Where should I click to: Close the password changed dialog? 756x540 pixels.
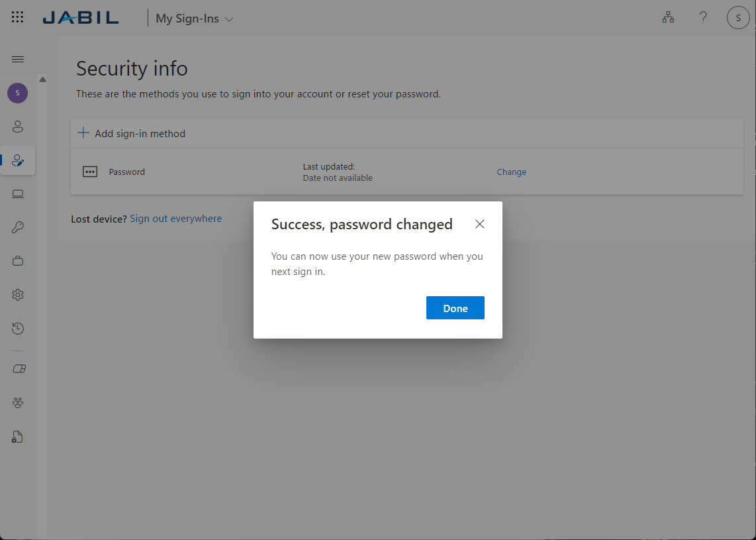(x=480, y=224)
